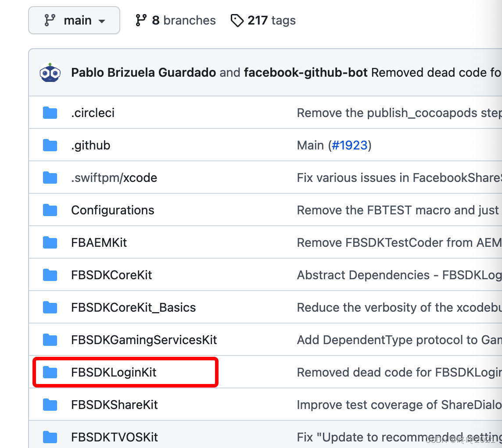Click the folder icon next to FBSDKShareKit

50,405
